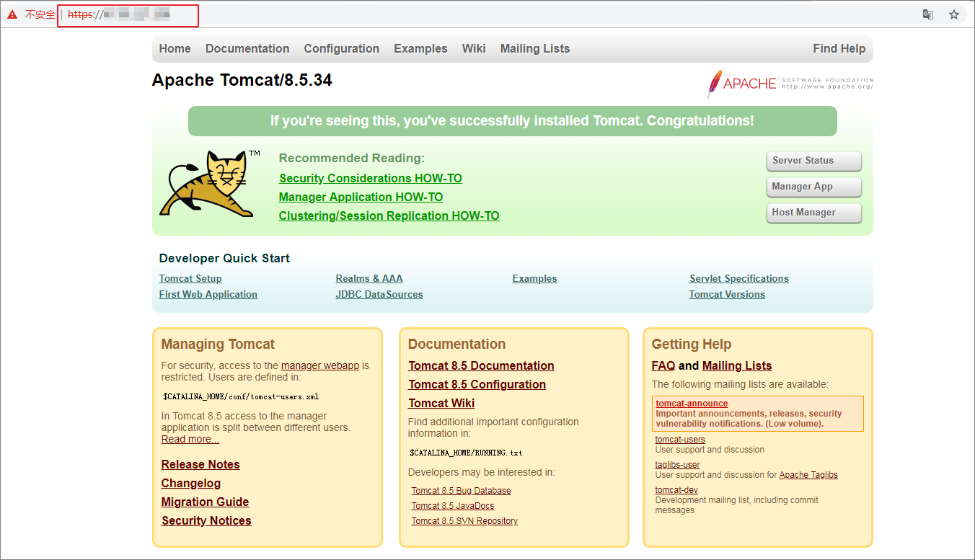Open Tomcat 8.5 SVN Repository link
Image resolution: width=975 pixels, height=560 pixels.
pos(465,521)
